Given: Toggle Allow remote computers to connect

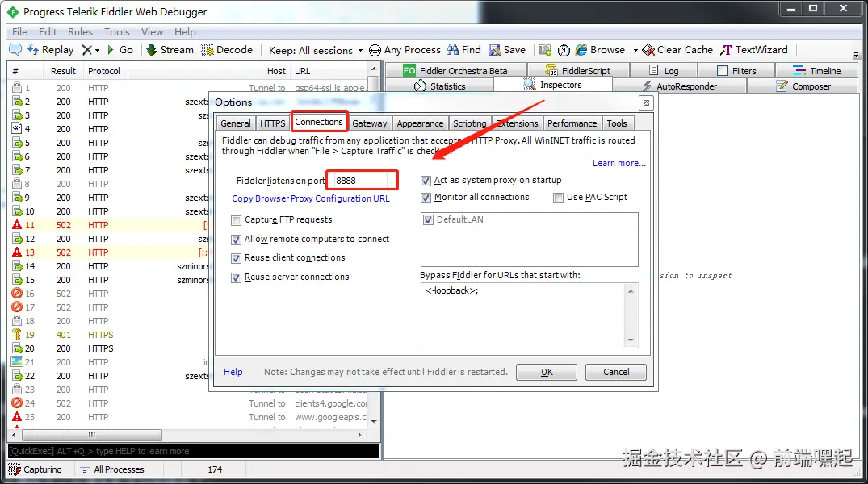Looking at the screenshot, I should [x=237, y=240].
